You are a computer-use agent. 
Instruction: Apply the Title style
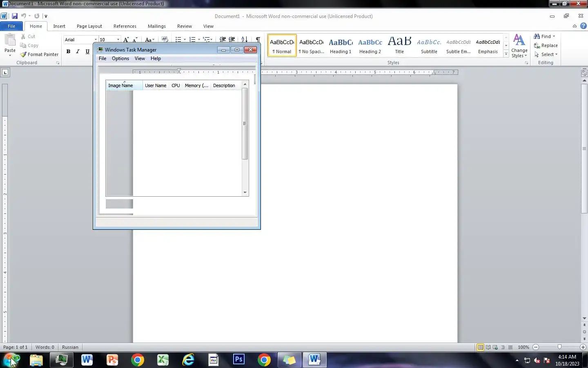pyautogui.click(x=399, y=45)
